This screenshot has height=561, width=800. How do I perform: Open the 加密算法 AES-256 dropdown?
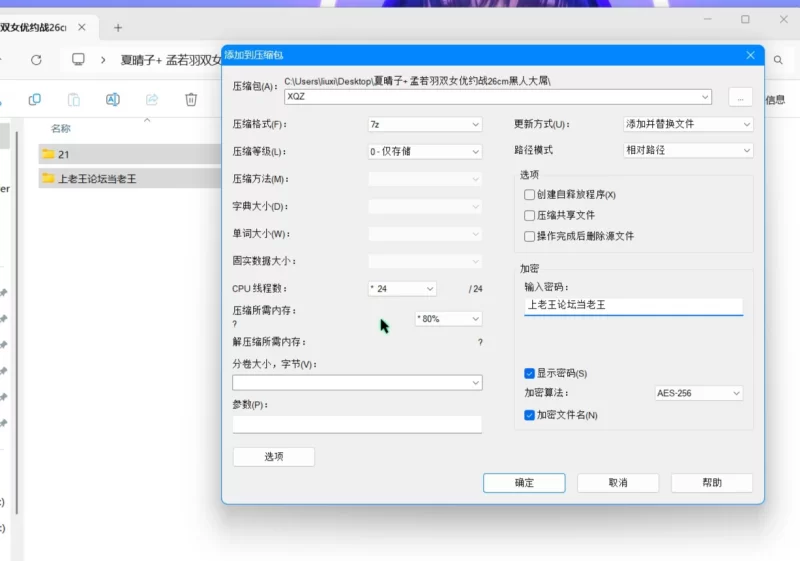pos(698,393)
